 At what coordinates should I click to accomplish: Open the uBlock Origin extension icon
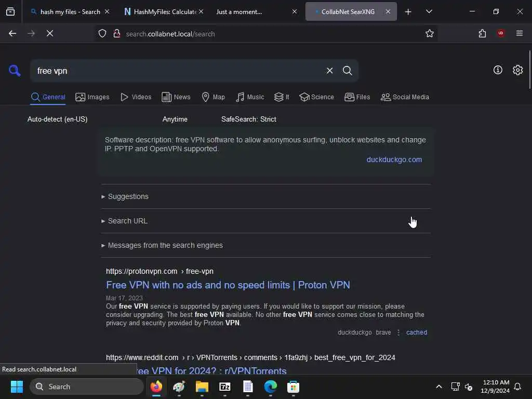(500, 33)
